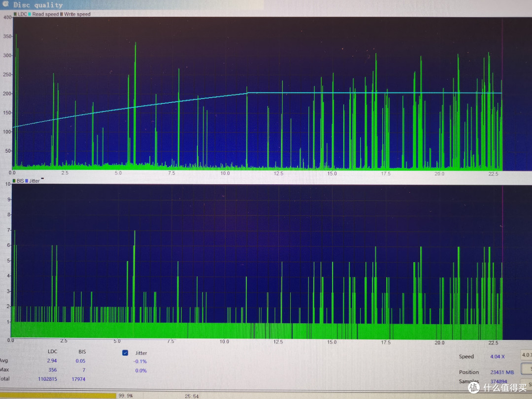
Task: Click the Speed reading 4.04 X
Action: click(498, 357)
